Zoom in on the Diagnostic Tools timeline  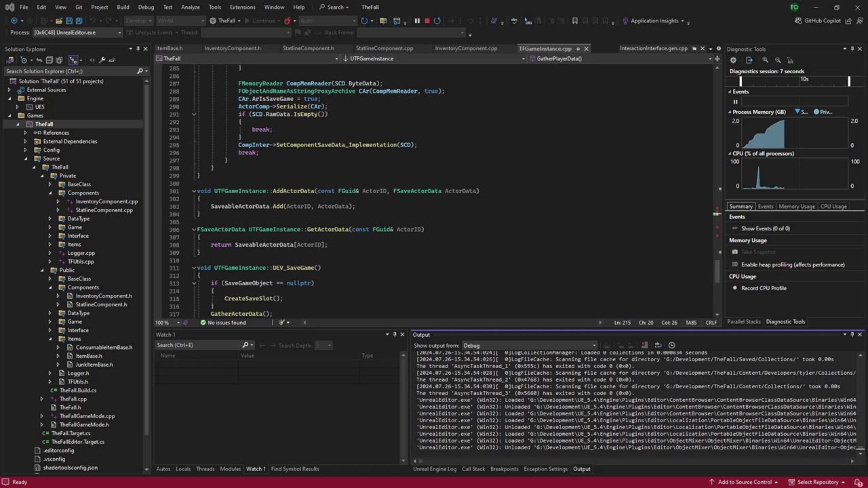click(x=765, y=60)
